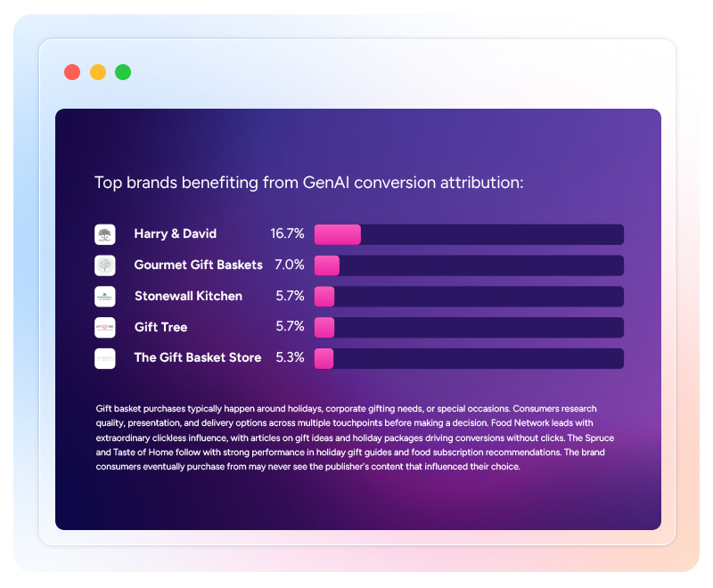Click the Gourmet Gift Baskets pink bar fill

[x=327, y=265]
